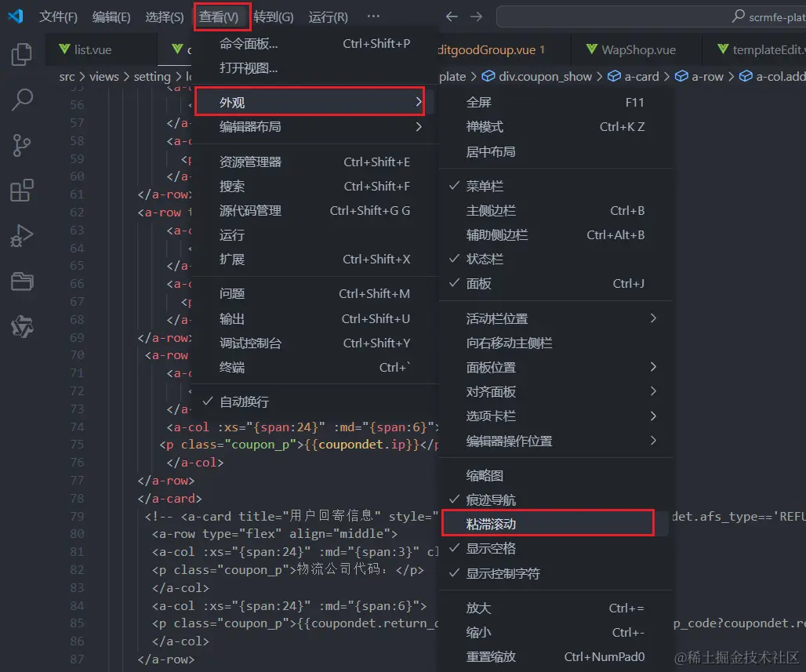Image resolution: width=806 pixels, height=672 pixels.
Task: Choose 全屏 full screen
Action: pyautogui.click(x=555, y=102)
